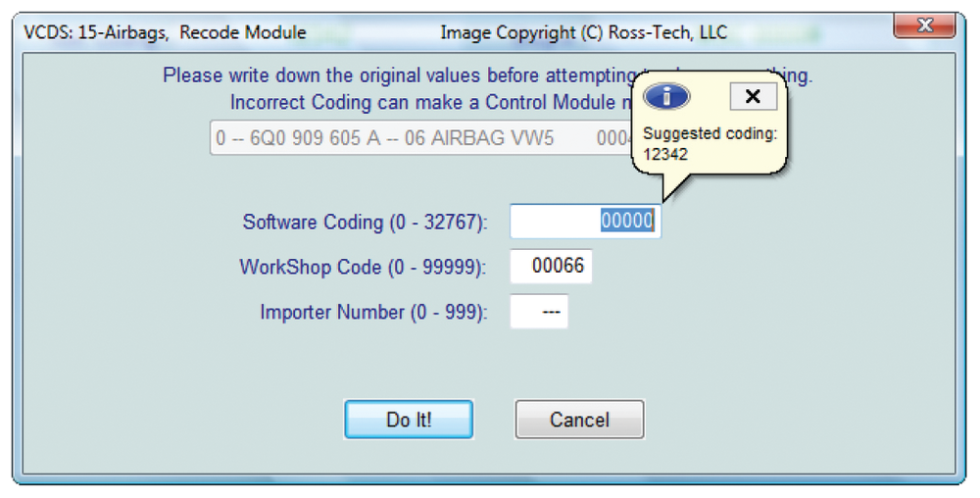This screenshot has height=498, width=980.
Task: Click the 'Please write down the original values' warning
Action: (400, 75)
